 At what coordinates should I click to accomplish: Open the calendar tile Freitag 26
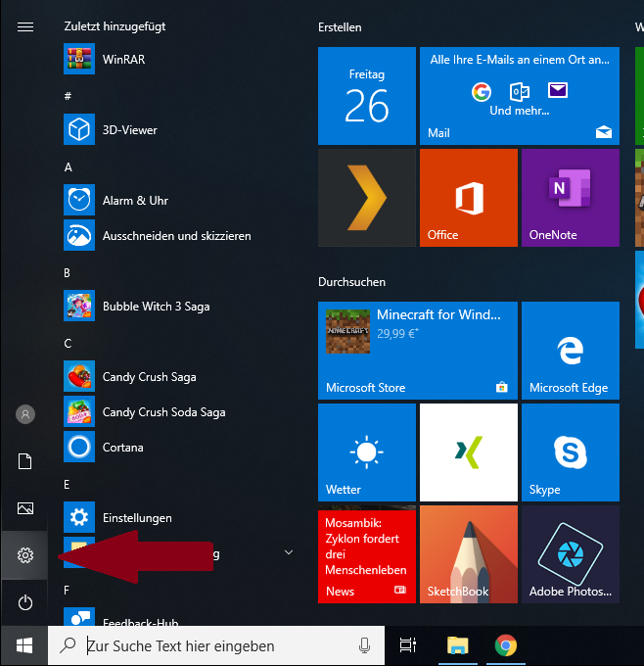point(367,96)
